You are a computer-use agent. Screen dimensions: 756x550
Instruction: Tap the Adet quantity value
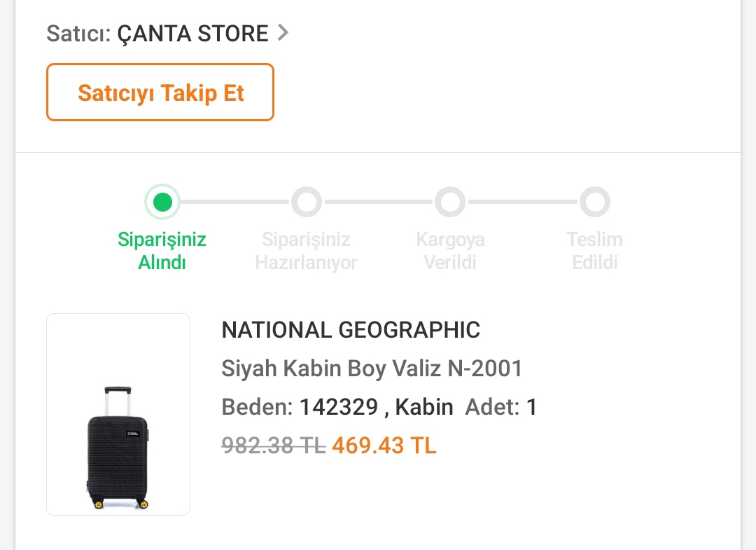[531, 407]
